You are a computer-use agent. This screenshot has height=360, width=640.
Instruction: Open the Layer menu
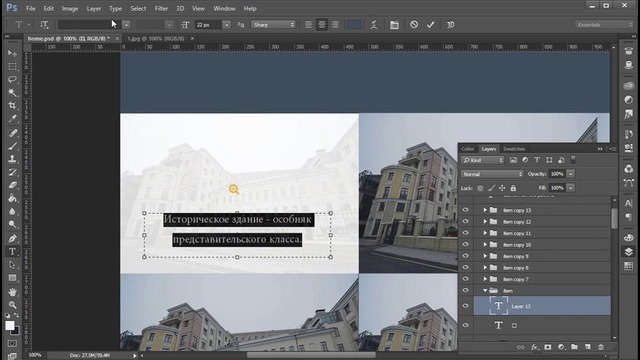[93, 9]
